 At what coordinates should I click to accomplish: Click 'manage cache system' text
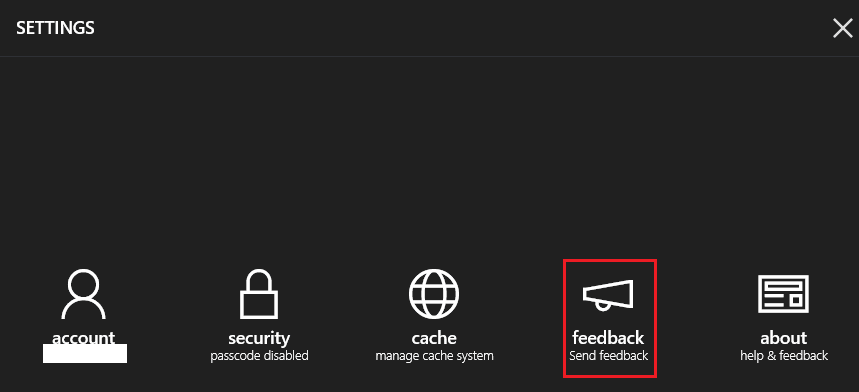[x=434, y=356]
